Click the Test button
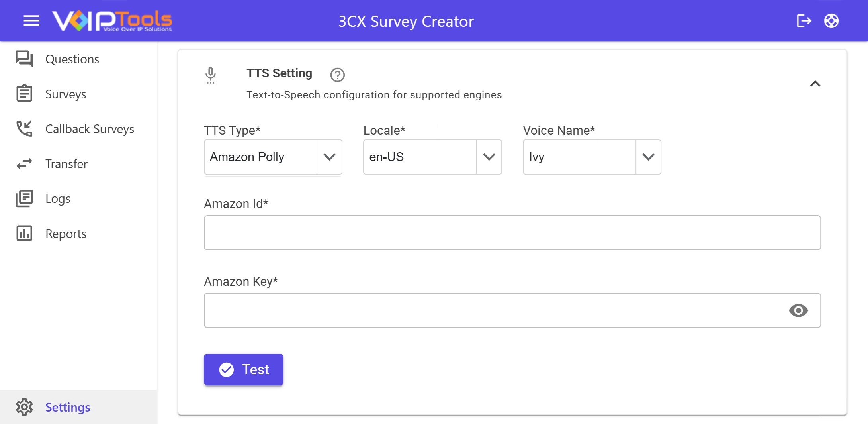 coord(244,369)
